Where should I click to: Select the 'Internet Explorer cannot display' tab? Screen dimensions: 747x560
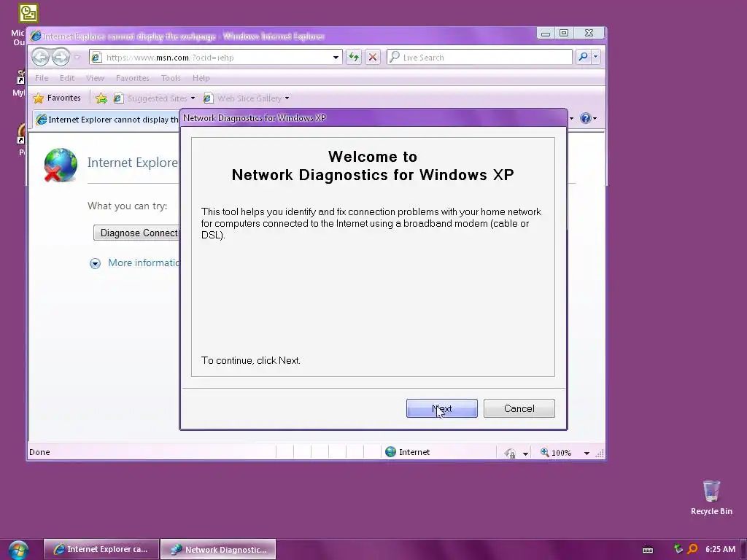pos(107,120)
